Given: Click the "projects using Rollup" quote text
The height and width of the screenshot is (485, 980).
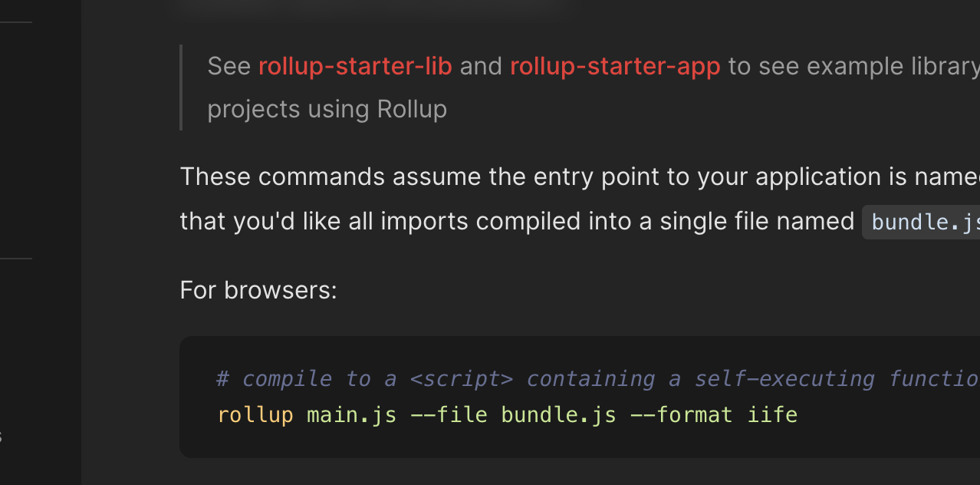Looking at the screenshot, I should pyautogui.click(x=327, y=110).
